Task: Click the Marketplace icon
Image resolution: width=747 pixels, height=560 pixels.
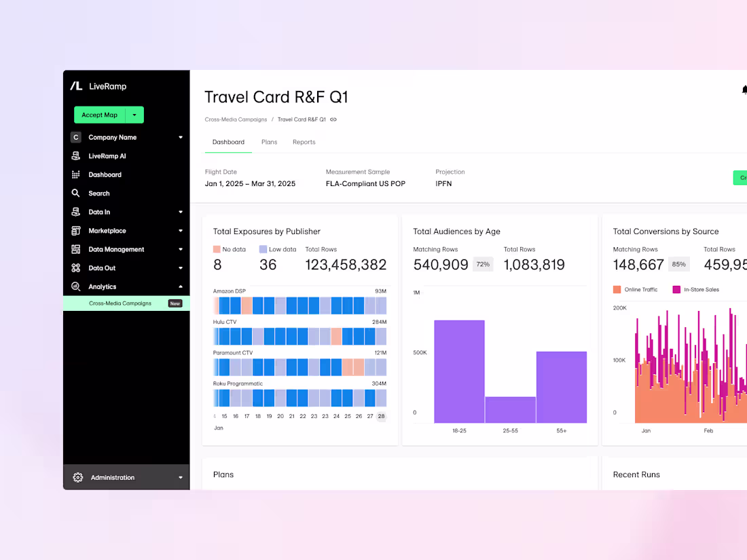Action: click(76, 231)
